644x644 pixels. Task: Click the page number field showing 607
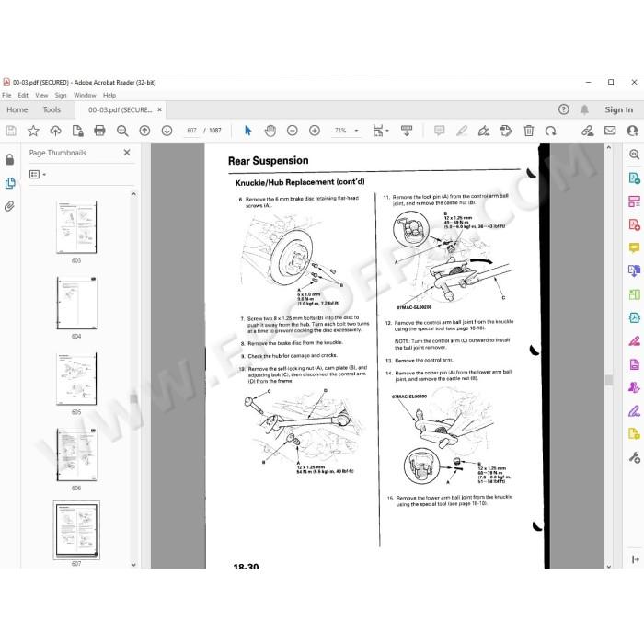[191, 131]
